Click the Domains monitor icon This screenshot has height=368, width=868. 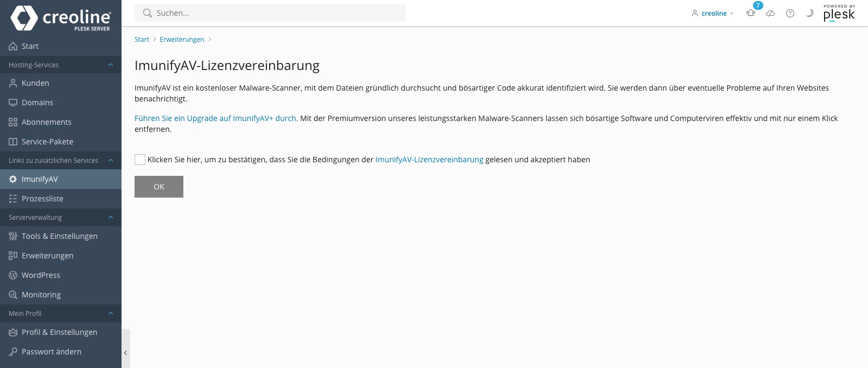pyautogui.click(x=13, y=103)
